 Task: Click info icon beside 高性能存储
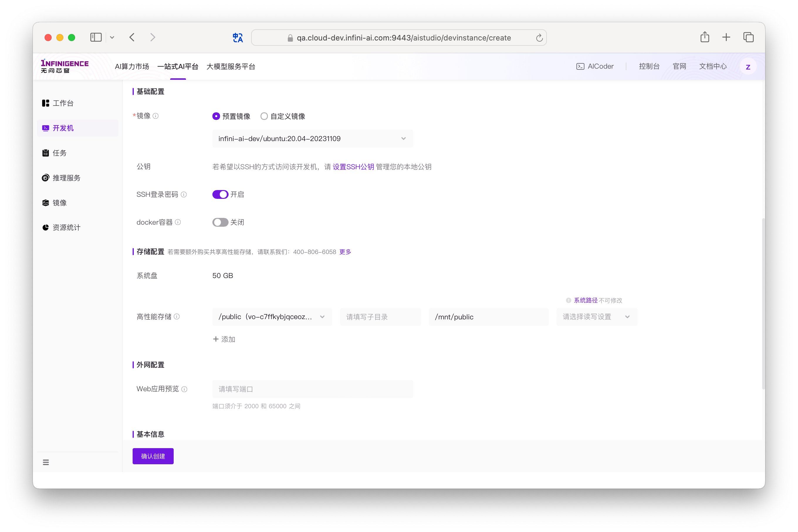tap(177, 316)
